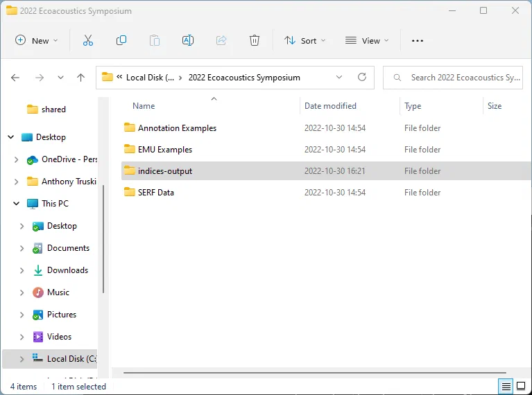Expand the Videos tree node

click(22, 337)
